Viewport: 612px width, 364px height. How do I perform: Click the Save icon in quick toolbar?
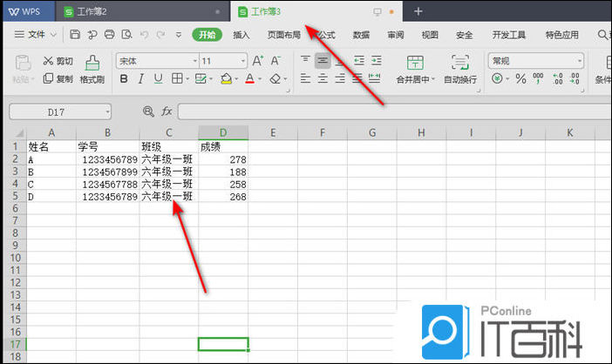click(75, 34)
